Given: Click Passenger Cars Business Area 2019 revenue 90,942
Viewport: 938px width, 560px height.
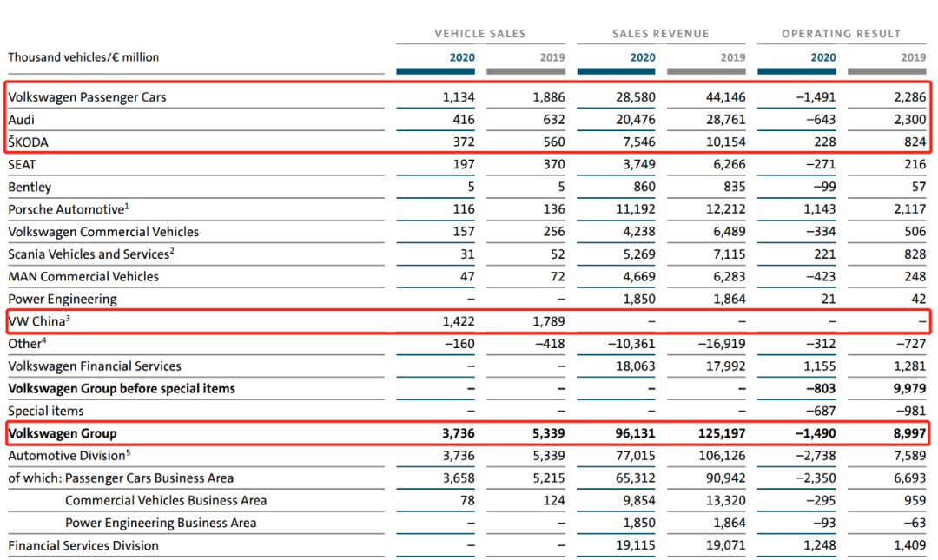Looking at the screenshot, I should tap(726, 478).
